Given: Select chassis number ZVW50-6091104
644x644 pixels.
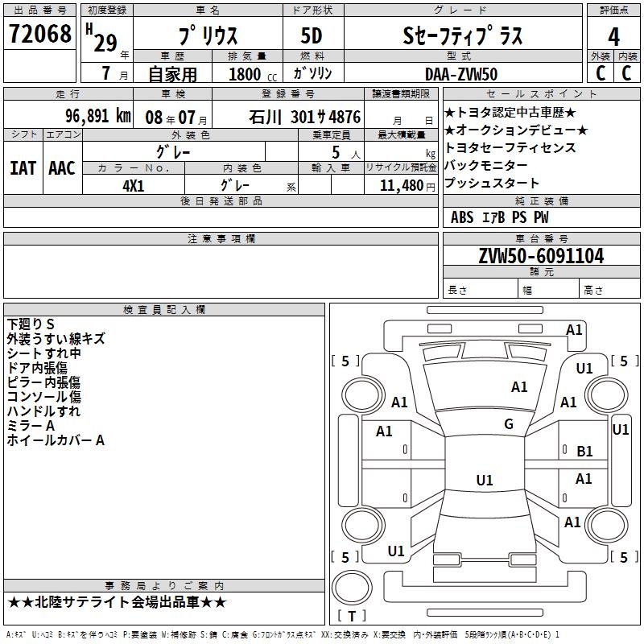Looking at the screenshot, I should coord(541,256).
